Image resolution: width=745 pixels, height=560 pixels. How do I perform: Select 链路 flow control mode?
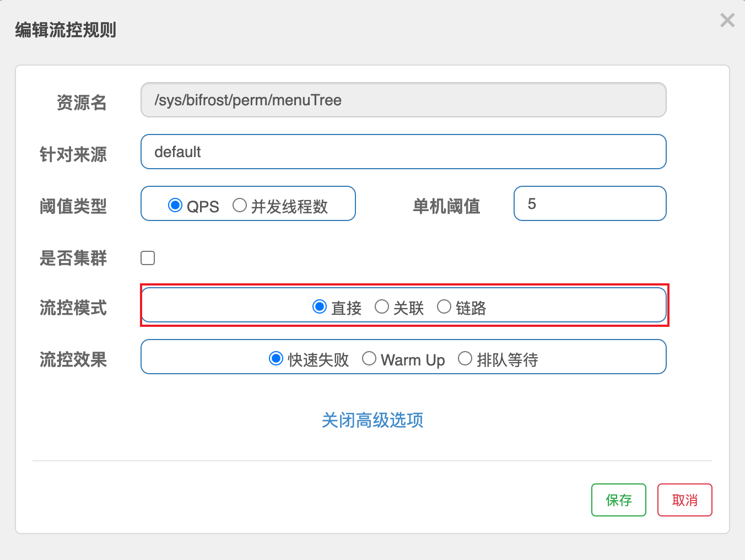pos(444,307)
